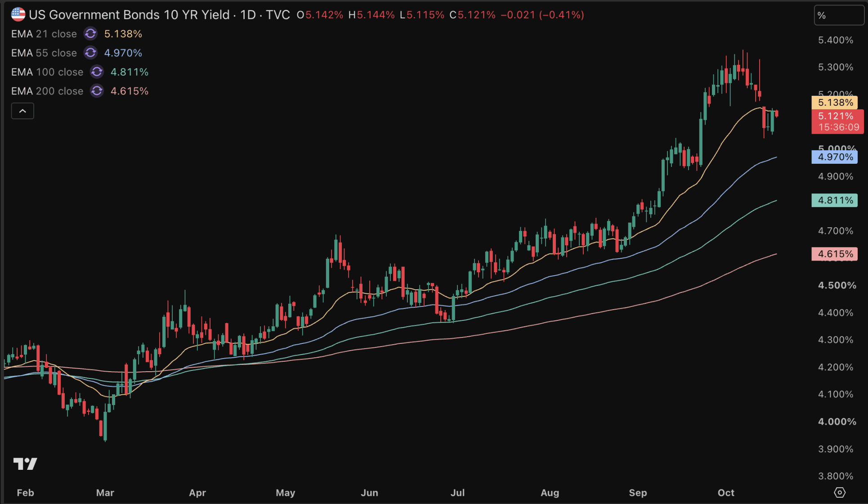This screenshot has width=868, height=504.
Task: Select EMA 200 close indicator label
Action: [47, 91]
